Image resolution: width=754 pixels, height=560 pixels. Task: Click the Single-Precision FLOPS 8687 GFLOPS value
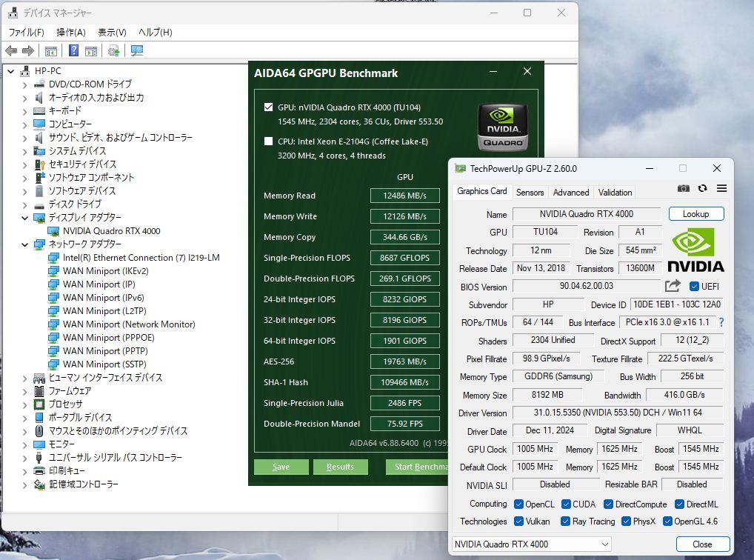[x=405, y=258]
